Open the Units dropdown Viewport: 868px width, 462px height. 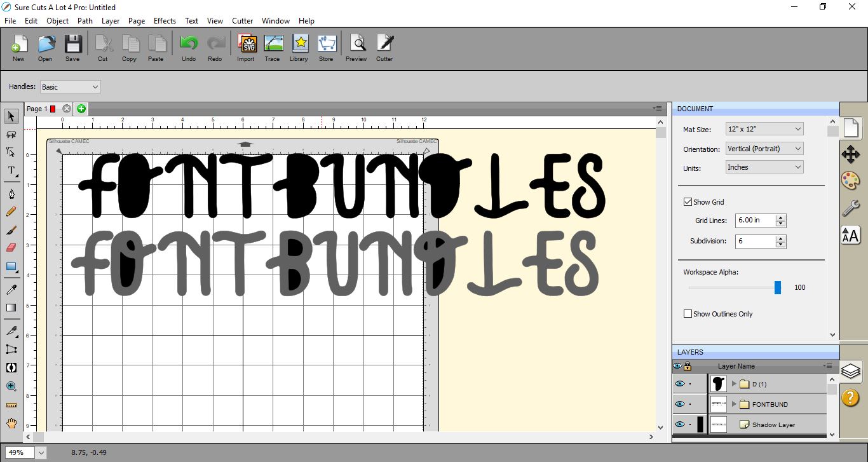pos(764,167)
